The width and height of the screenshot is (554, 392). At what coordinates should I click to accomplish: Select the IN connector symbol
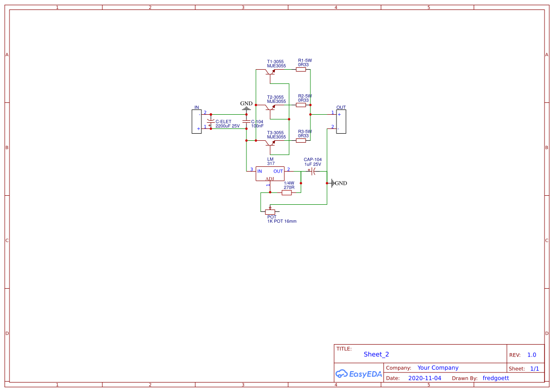(x=196, y=121)
